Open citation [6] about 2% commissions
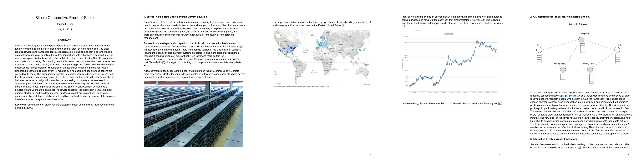This screenshot has height=167, width=644. [x=230, y=71]
